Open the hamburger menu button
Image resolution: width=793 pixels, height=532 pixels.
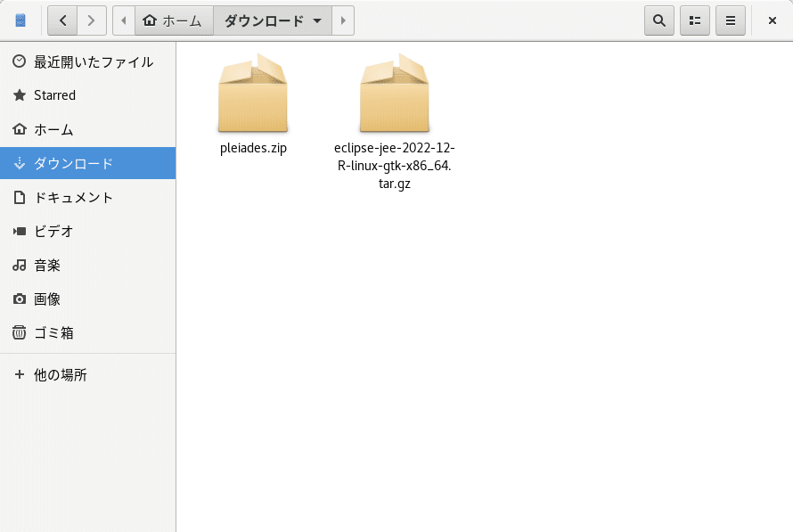731,20
